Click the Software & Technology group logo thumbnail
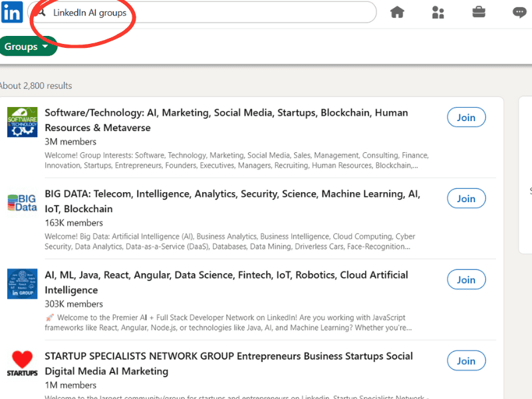Screen dimensions: 532x399 pos(23,122)
